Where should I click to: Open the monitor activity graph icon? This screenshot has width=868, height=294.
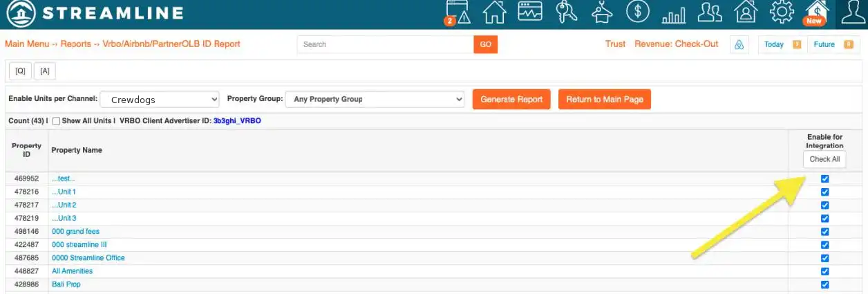click(x=531, y=12)
